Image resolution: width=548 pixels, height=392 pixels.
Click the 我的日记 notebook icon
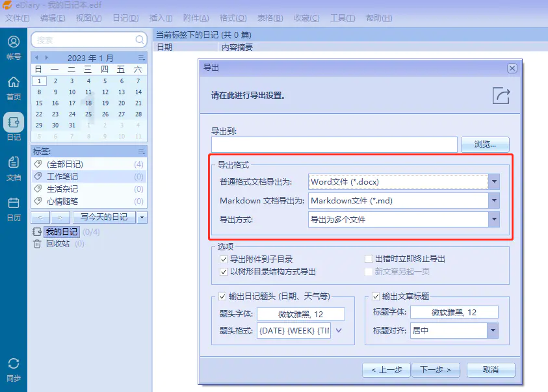coord(36,231)
